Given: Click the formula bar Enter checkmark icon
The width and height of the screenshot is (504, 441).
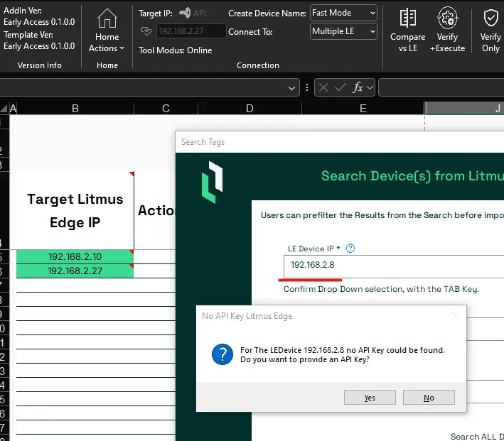Looking at the screenshot, I should pyautogui.click(x=340, y=87).
